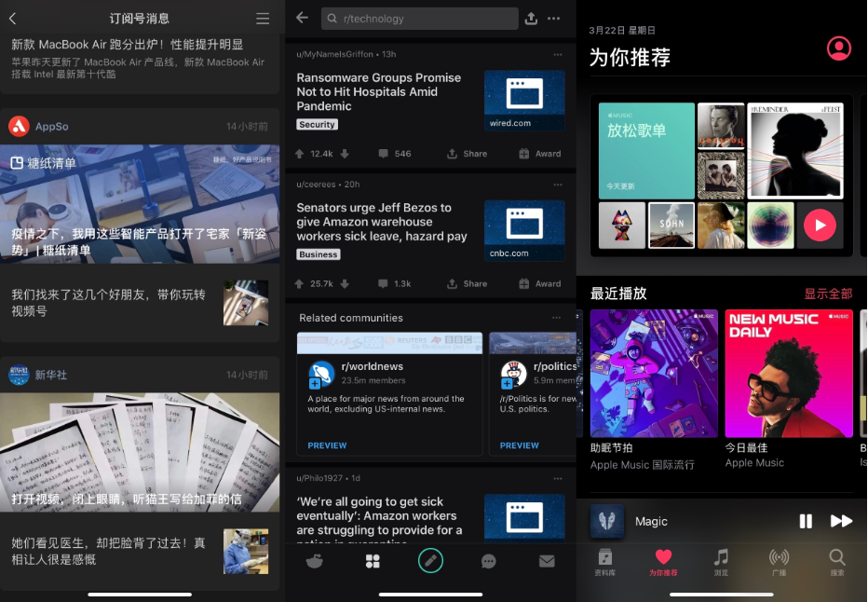Switch to the 浏览 Browse tab
The width and height of the screenshot is (868, 602).
721,562
